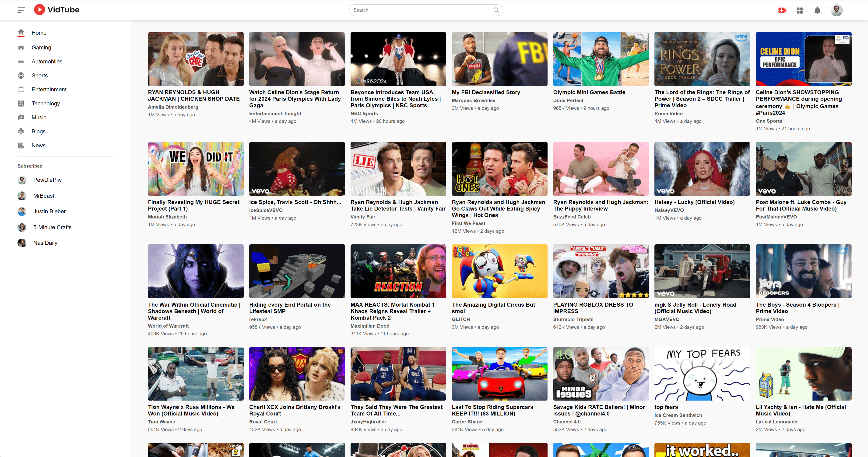The width and height of the screenshot is (868, 457).
Task: Open Beyonce Team USA Paris2024 thumbnail
Action: (x=398, y=59)
